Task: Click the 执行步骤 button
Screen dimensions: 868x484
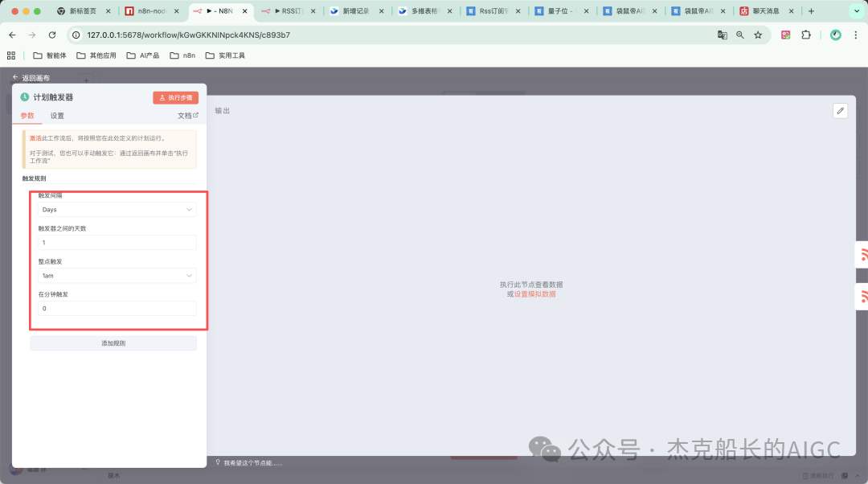Action: pos(175,97)
